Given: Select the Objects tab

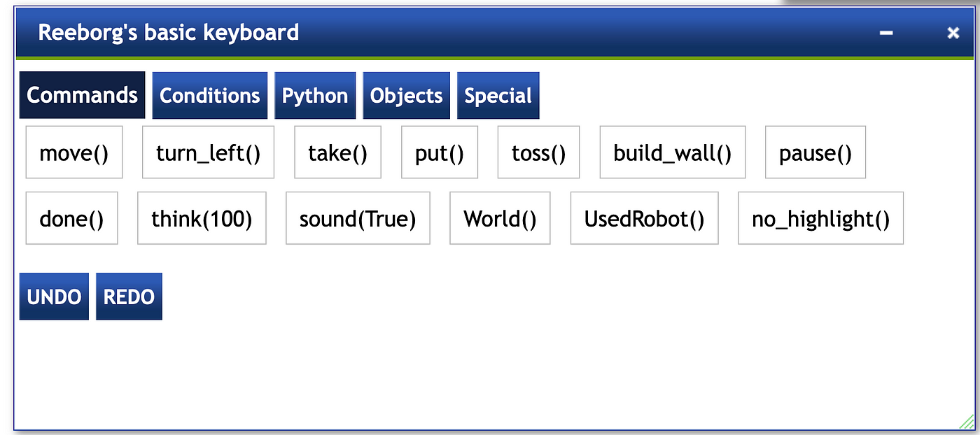Looking at the screenshot, I should tap(407, 96).
